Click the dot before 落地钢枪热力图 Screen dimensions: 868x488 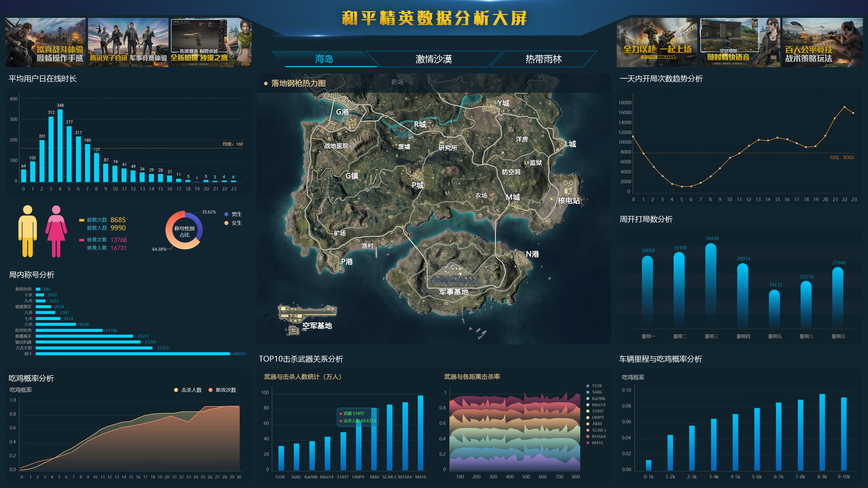click(x=266, y=83)
